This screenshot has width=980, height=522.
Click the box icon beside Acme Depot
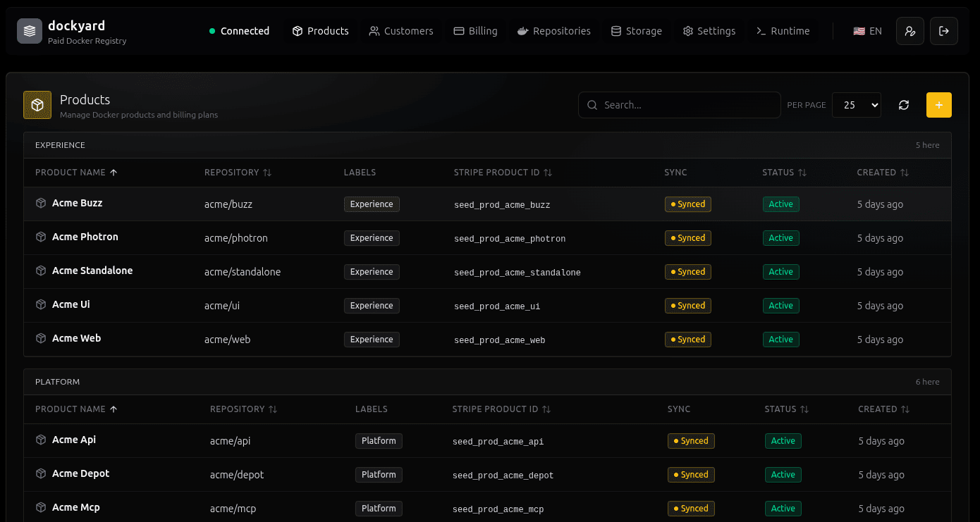[41, 473]
